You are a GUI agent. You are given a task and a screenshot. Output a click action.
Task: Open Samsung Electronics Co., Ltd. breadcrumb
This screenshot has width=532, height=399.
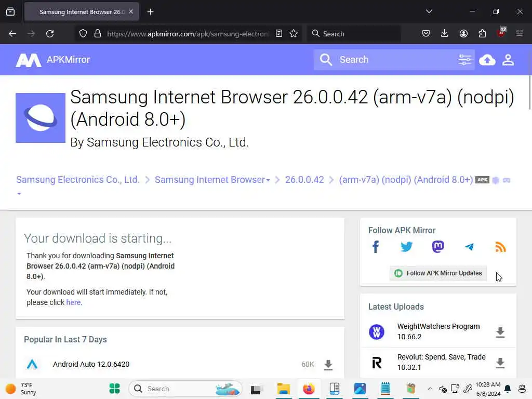pyautogui.click(x=78, y=179)
